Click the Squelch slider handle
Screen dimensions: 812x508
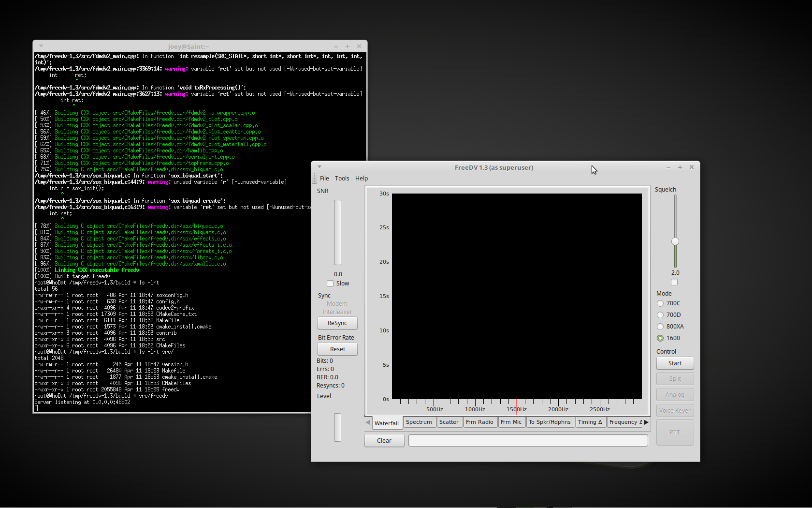click(x=675, y=241)
